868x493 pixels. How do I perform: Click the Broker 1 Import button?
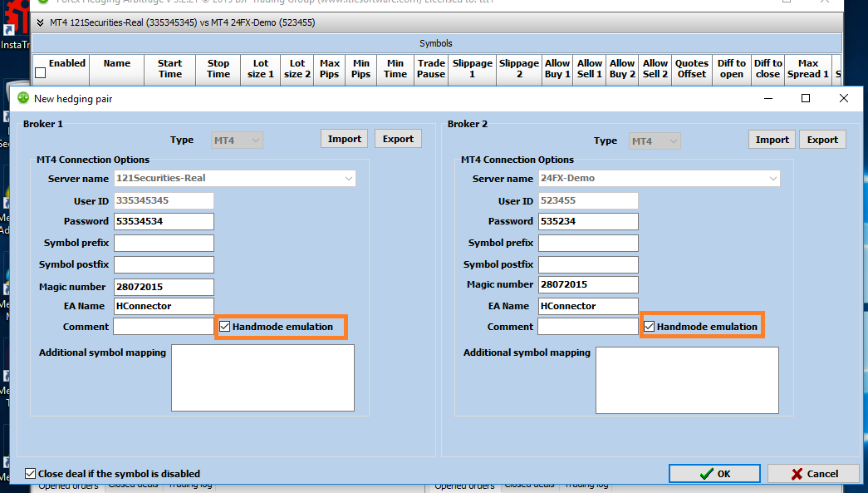pyautogui.click(x=344, y=139)
